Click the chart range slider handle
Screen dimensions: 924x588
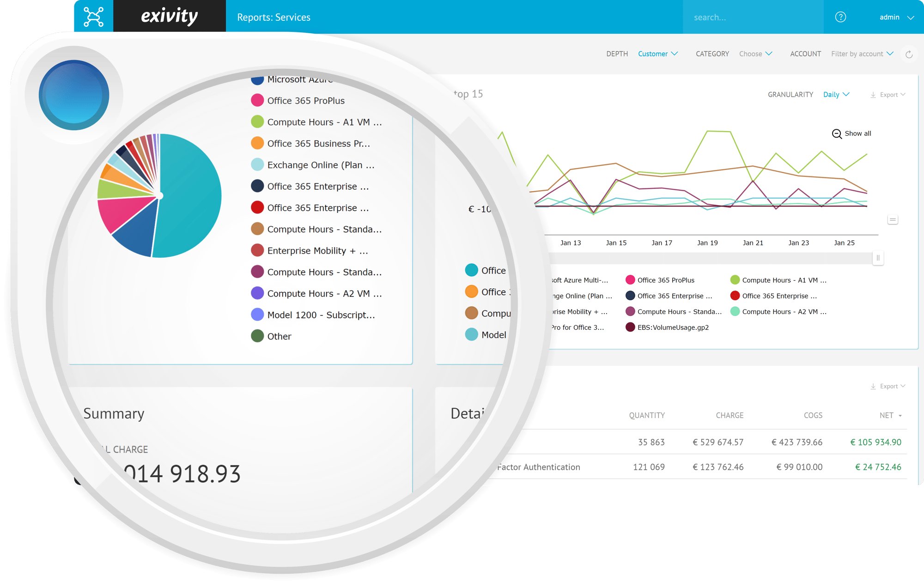pos(878,258)
